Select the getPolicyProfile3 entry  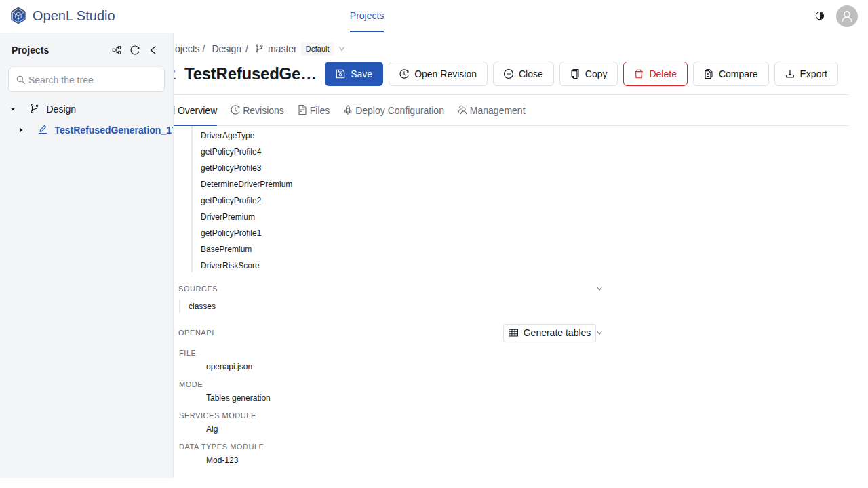[x=231, y=168]
